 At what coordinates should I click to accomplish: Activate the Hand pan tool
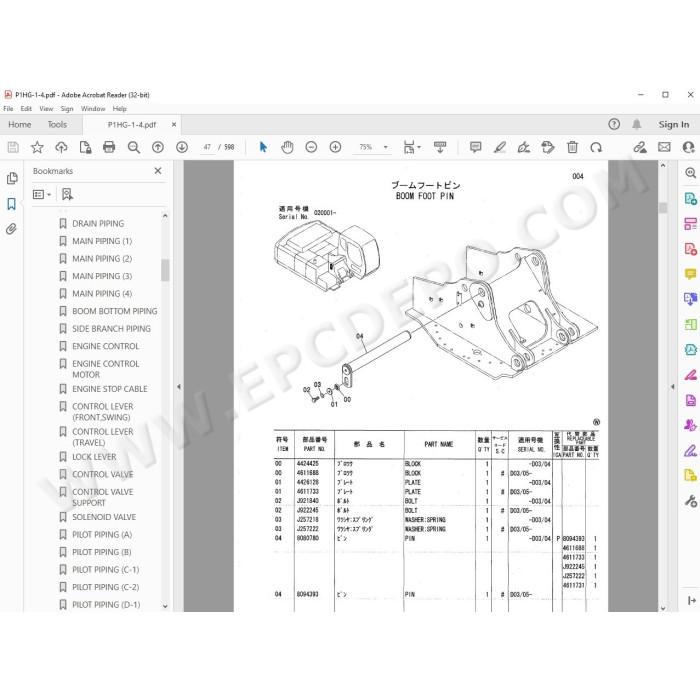(287, 147)
